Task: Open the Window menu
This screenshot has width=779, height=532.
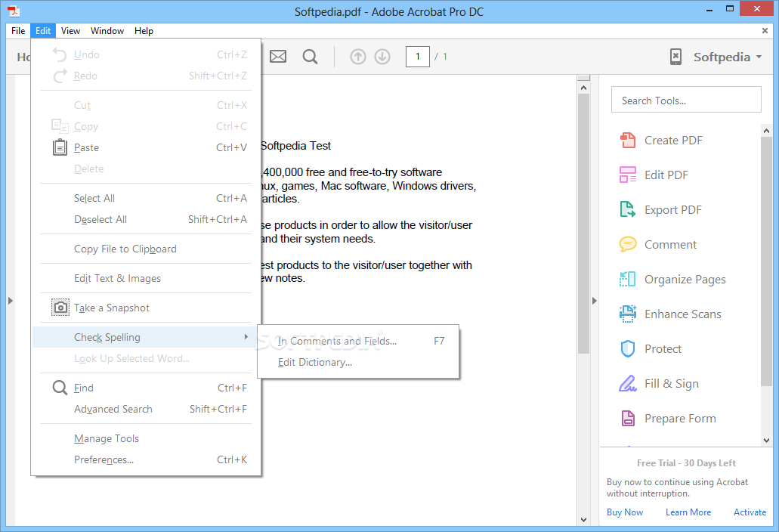Action: 107,31
